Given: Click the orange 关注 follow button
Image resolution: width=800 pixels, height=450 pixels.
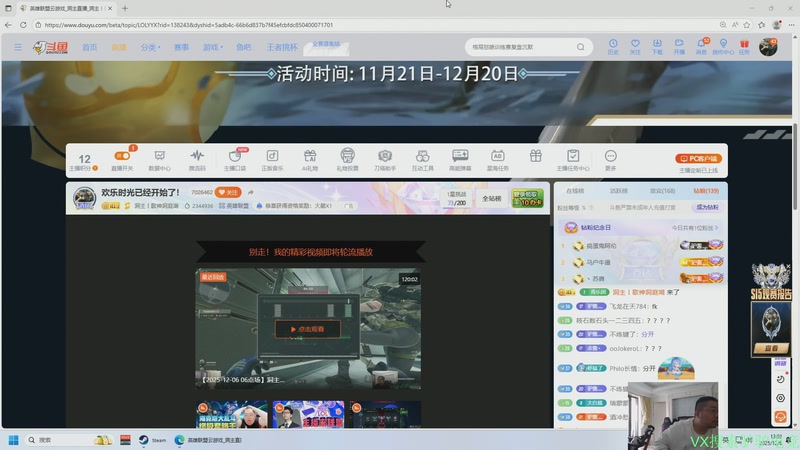Looking at the screenshot, I should coord(228,192).
